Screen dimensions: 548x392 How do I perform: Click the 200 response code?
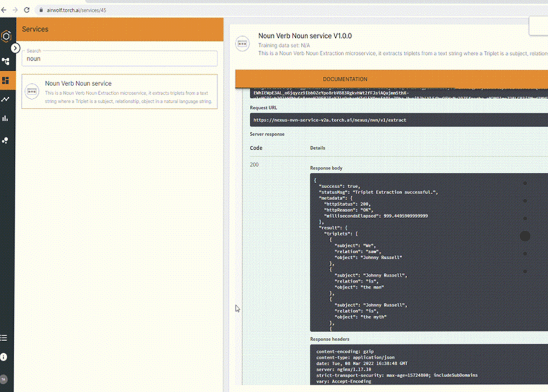(254, 164)
